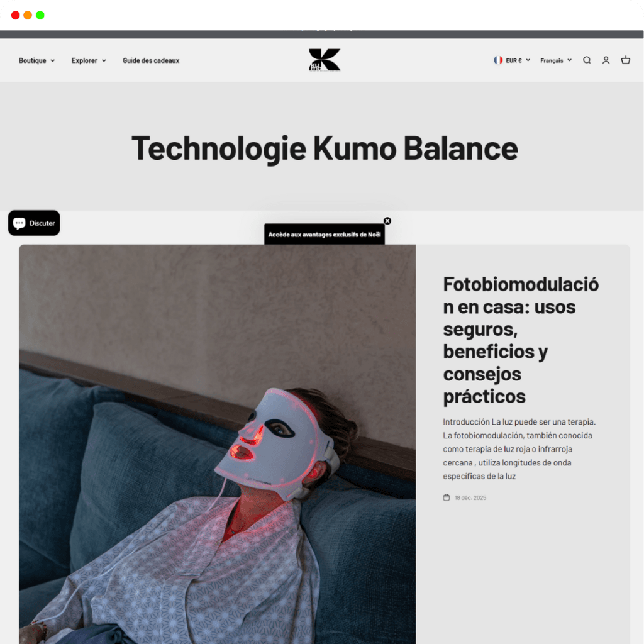
Task: Click the Technologie Kumo Balance heading
Action: coord(325,148)
